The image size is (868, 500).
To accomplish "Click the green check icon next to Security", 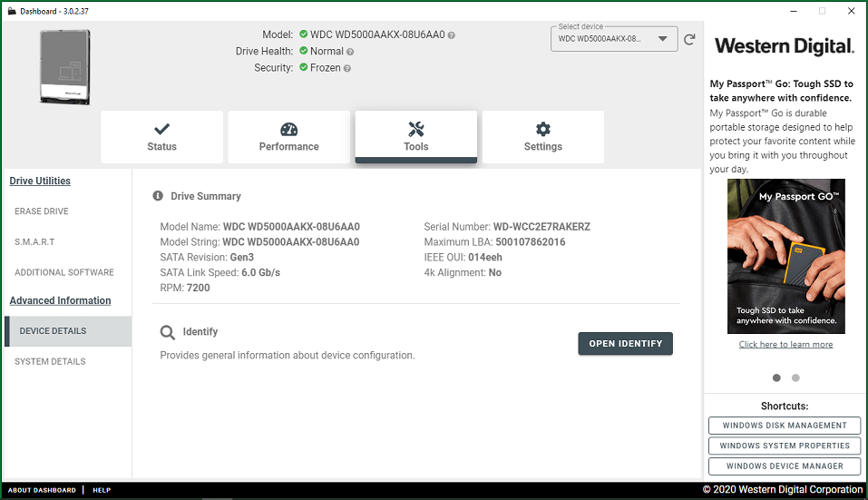I will [x=303, y=67].
